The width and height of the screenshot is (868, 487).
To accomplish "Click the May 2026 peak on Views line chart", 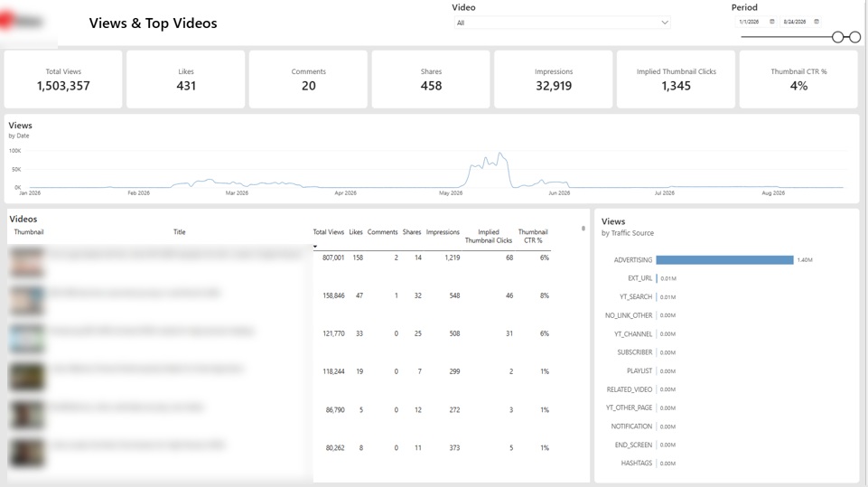I will point(499,154).
